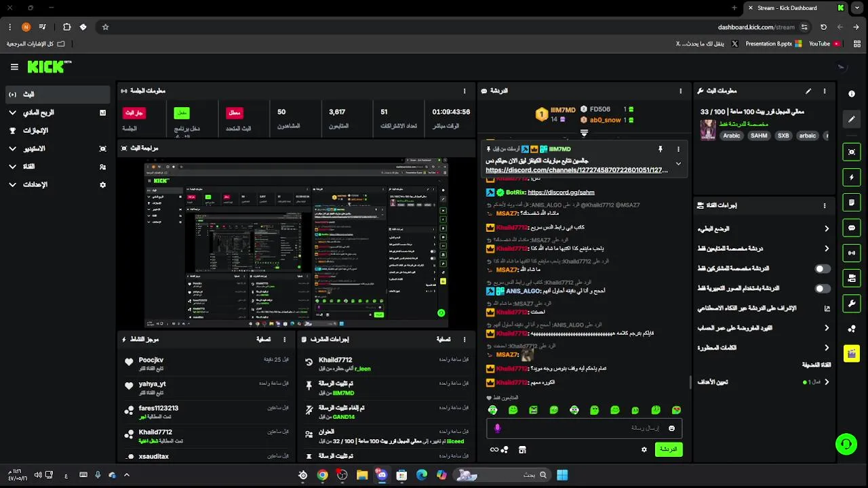Open the discord.gg/sahm link in chat
The width and height of the screenshot is (868, 488).
pyautogui.click(x=561, y=192)
